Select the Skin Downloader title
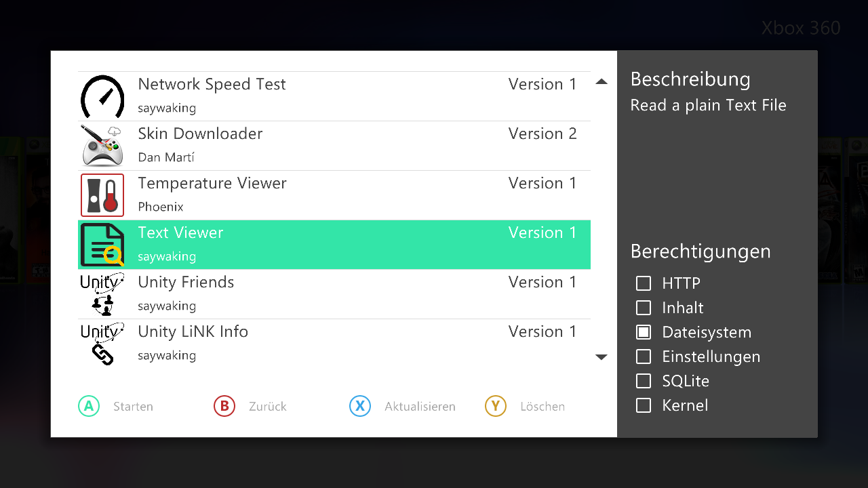 coord(200,134)
